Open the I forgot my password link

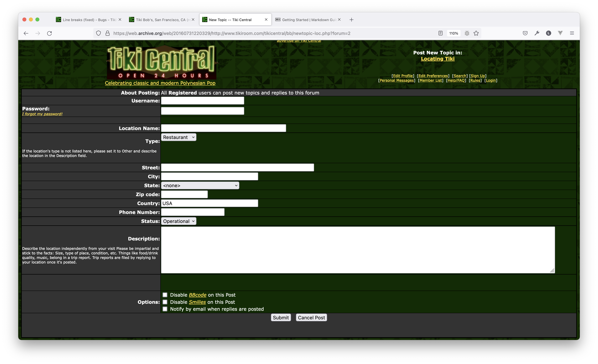(x=42, y=114)
